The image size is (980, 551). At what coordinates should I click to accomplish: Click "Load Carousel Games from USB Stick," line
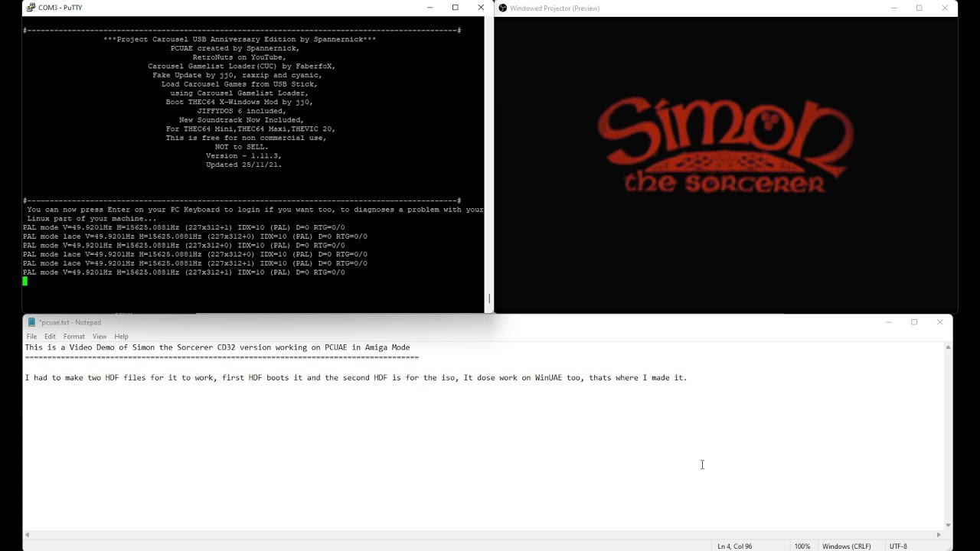pyautogui.click(x=240, y=84)
